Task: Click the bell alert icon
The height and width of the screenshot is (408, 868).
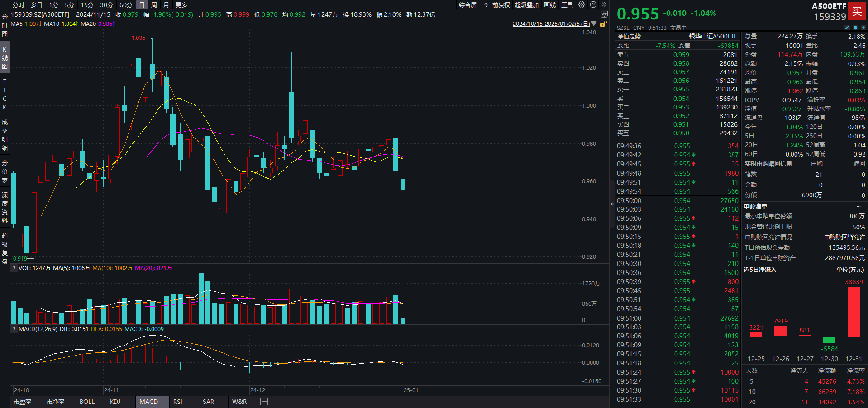Action: click(x=855, y=28)
